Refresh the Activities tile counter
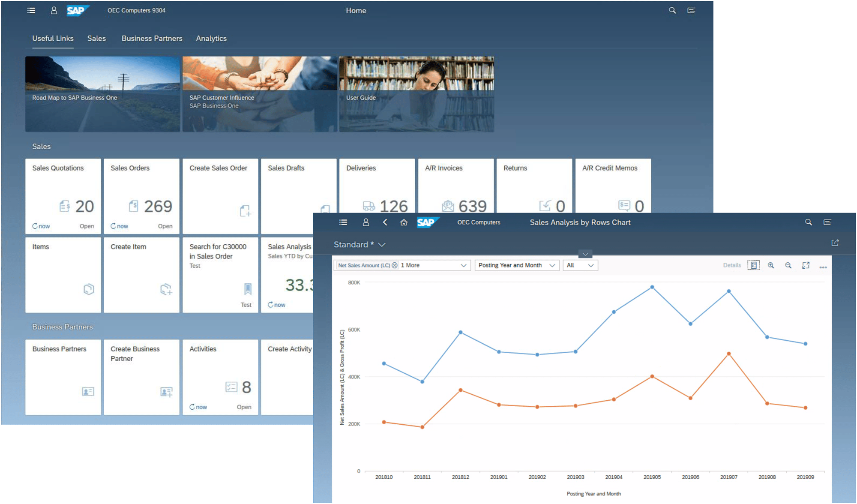This screenshot has width=857, height=504. [198, 407]
